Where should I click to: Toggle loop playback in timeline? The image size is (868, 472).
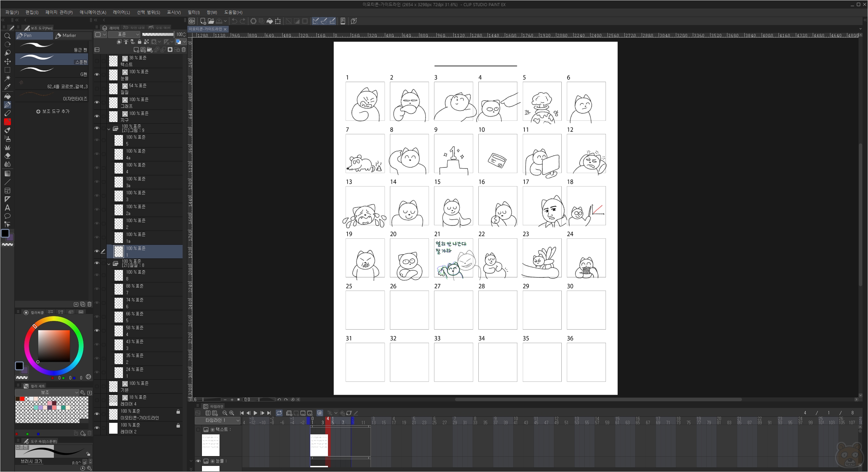coord(279,413)
